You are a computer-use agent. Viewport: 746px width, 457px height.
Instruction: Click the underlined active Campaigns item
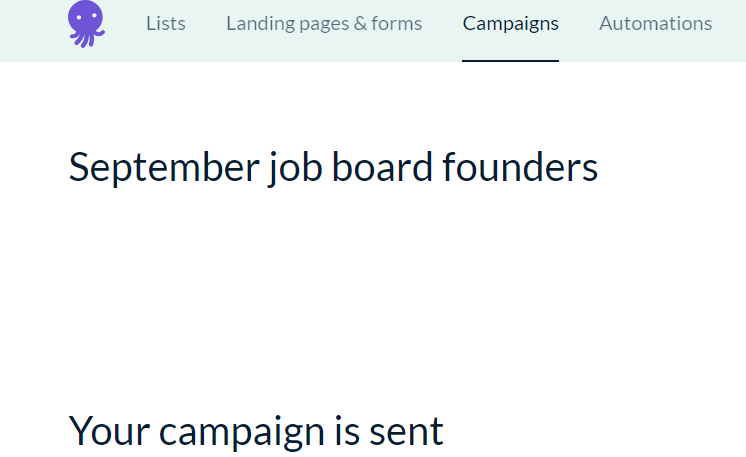tap(510, 23)
